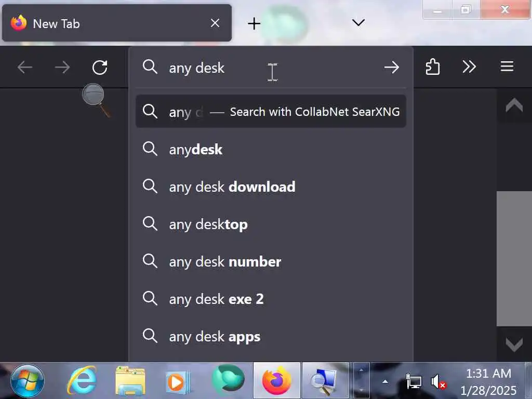This screenshot has width=532, height=399.
Task: Switch to Firefox on the taskbar
Action: point(277,380)
